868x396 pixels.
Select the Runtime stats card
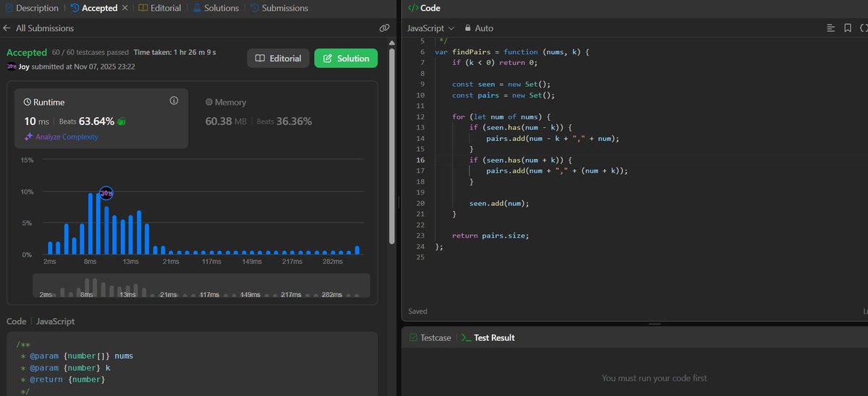[101, 119]
